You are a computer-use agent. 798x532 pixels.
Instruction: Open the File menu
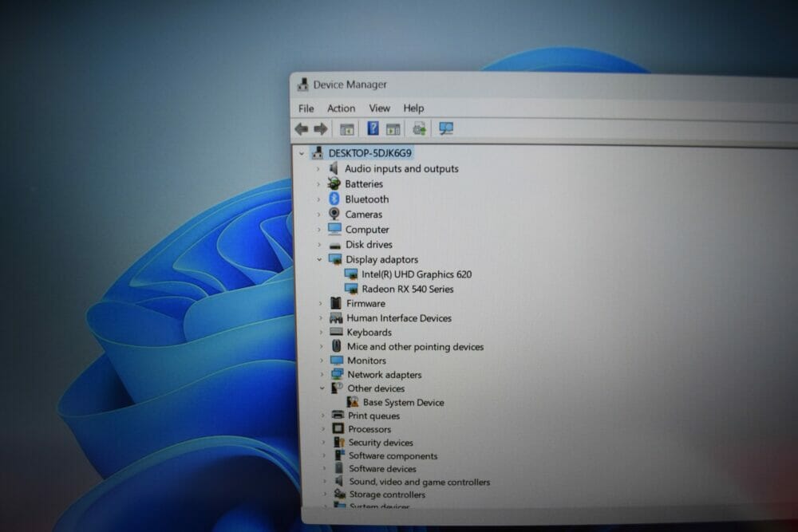306,108
